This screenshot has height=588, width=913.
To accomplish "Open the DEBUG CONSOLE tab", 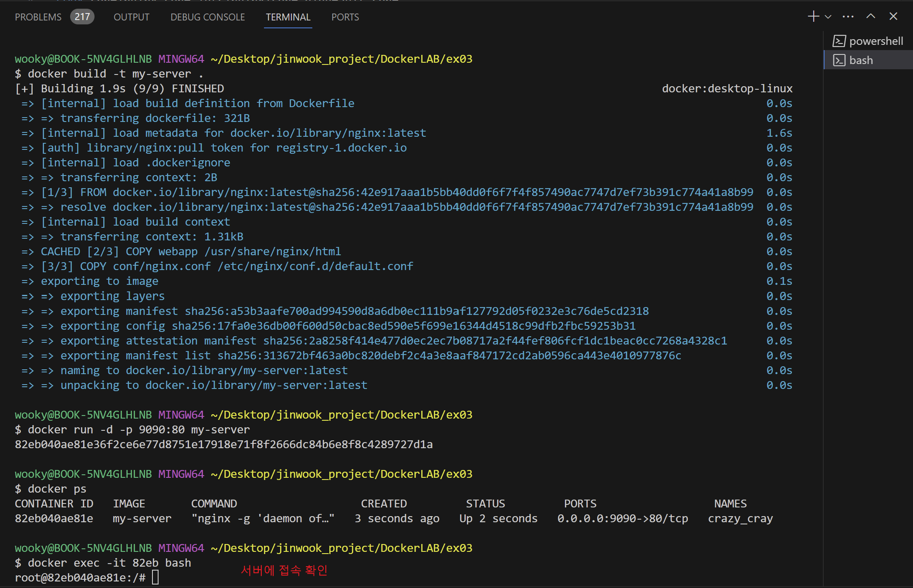I will 207,17.
